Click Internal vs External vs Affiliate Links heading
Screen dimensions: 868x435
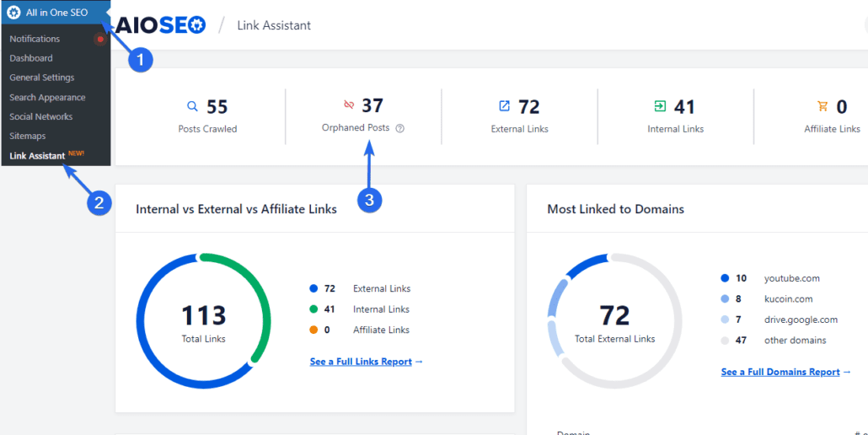pyautogui.click(x=236, y=209)
